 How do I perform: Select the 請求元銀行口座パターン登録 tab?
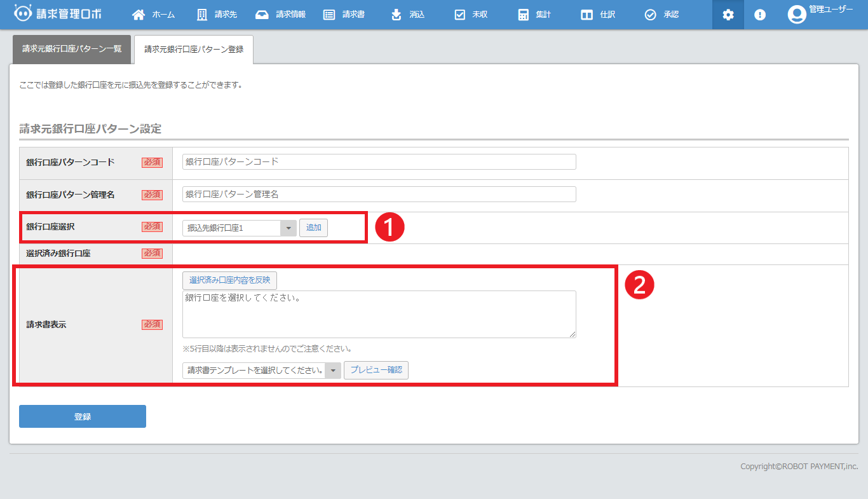(194, 49)
